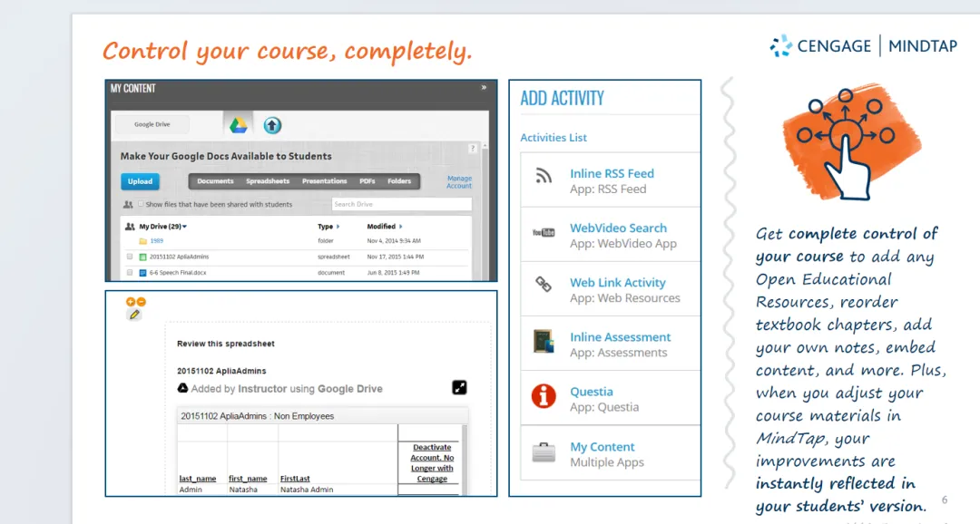Click the Natasha Admin cell
The width and height of the screenshot is (980, 524).
307,490
